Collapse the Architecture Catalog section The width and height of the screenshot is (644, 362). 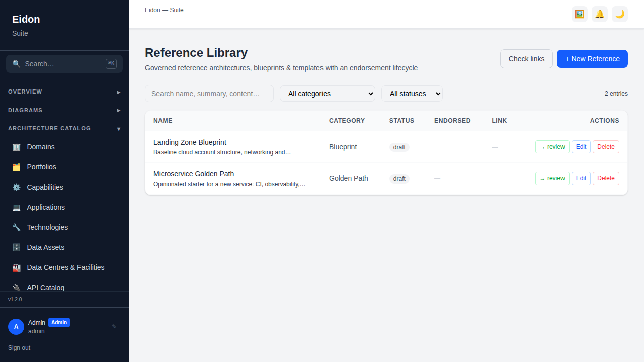[x=64, y=128]
